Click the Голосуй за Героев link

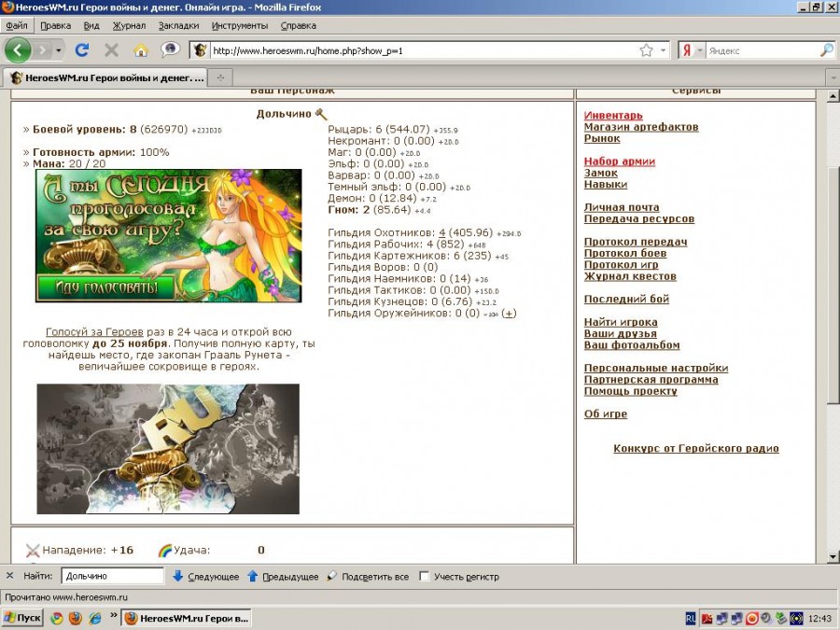pos(94,331)
